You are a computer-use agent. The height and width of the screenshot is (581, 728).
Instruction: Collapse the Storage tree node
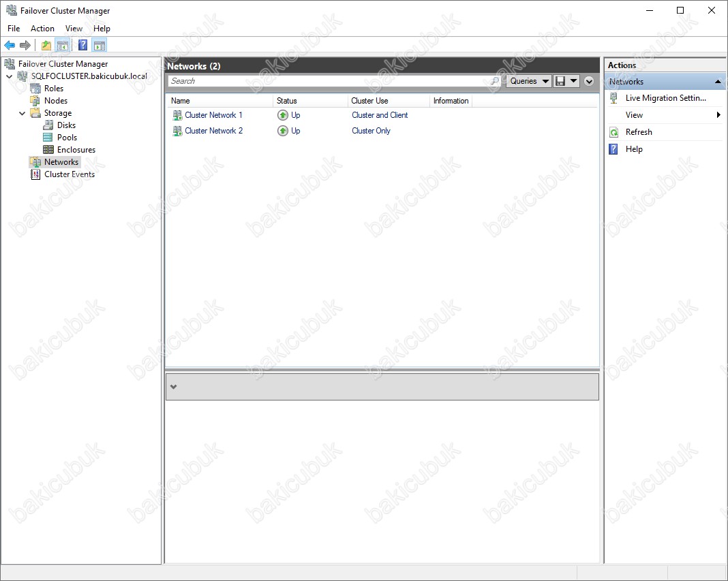tap(22, 113)
